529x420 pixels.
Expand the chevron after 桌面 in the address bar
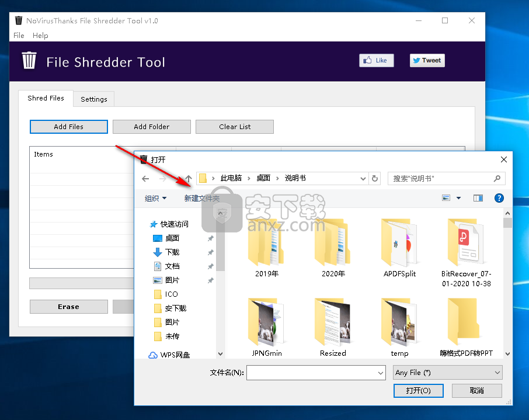click(x=277, y=178)
